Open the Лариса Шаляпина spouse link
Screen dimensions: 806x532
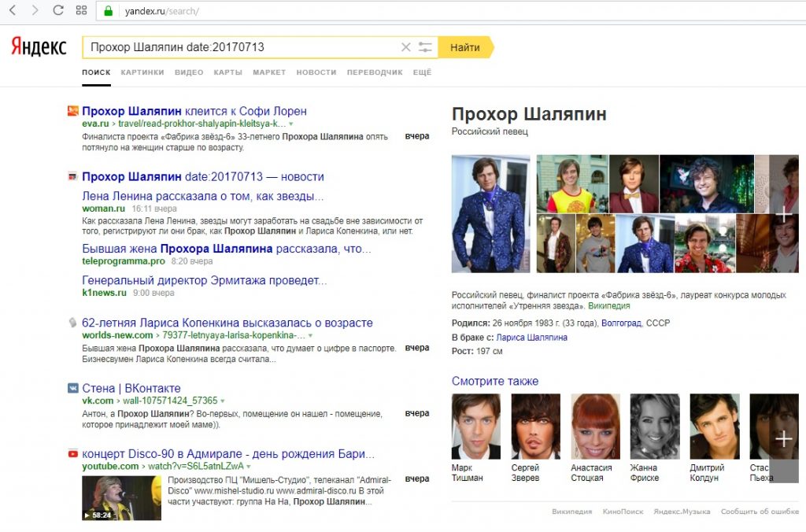pyautogui.click(x=531, y=337)
